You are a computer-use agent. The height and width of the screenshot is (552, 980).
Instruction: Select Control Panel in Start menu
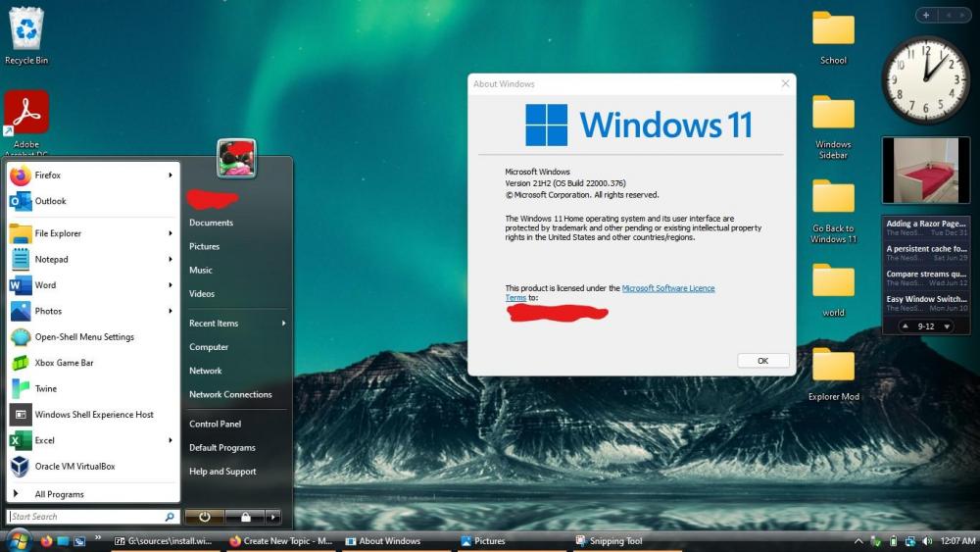(x=215, y=424)
